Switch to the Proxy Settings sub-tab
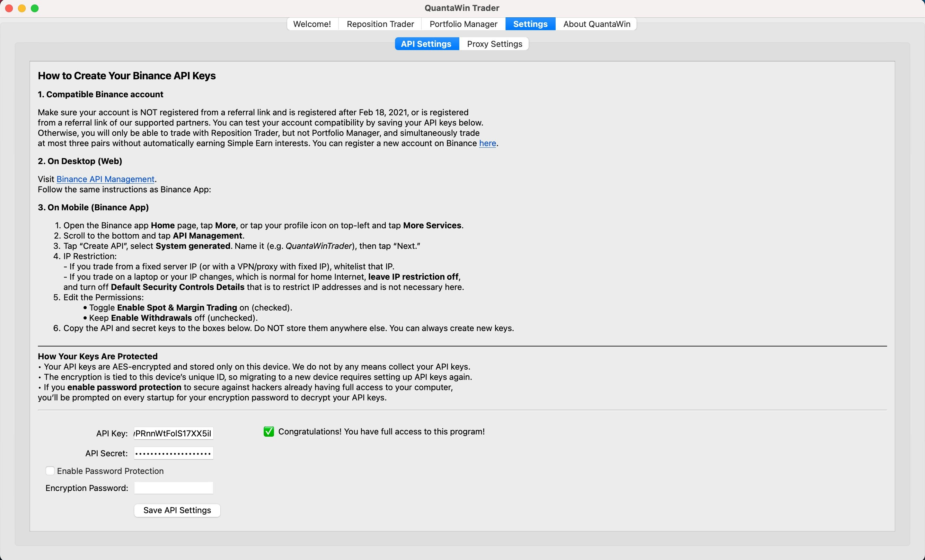The width and height of the screenshot is (925, 560). coord(494,44)
